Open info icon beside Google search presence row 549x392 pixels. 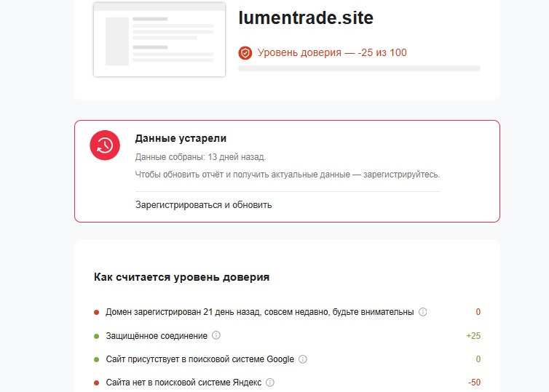point(303,359)
